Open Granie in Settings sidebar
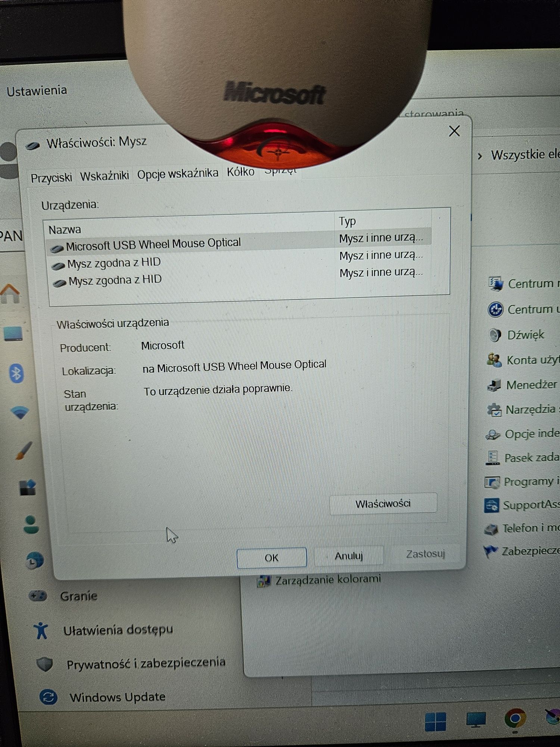Screen dimensions: 560x747 tap(79, 596)
